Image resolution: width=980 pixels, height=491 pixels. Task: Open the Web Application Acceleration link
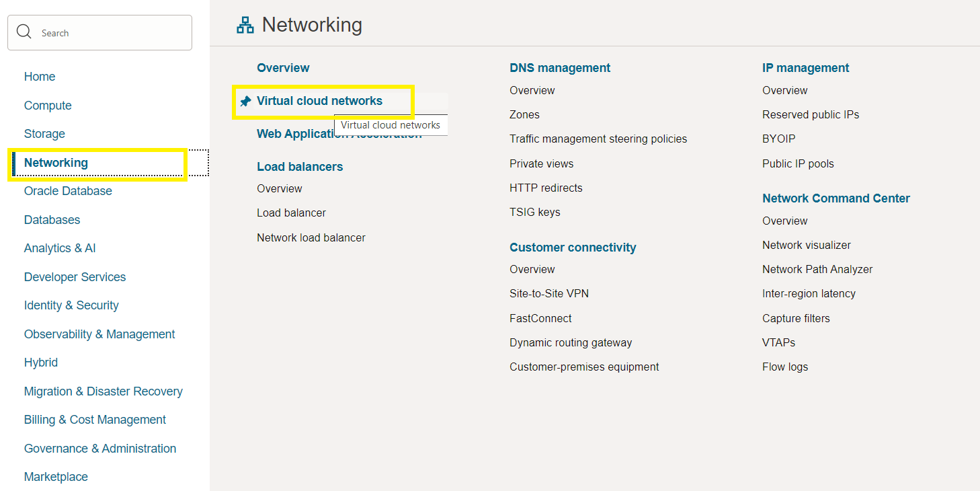coord(339,134)
